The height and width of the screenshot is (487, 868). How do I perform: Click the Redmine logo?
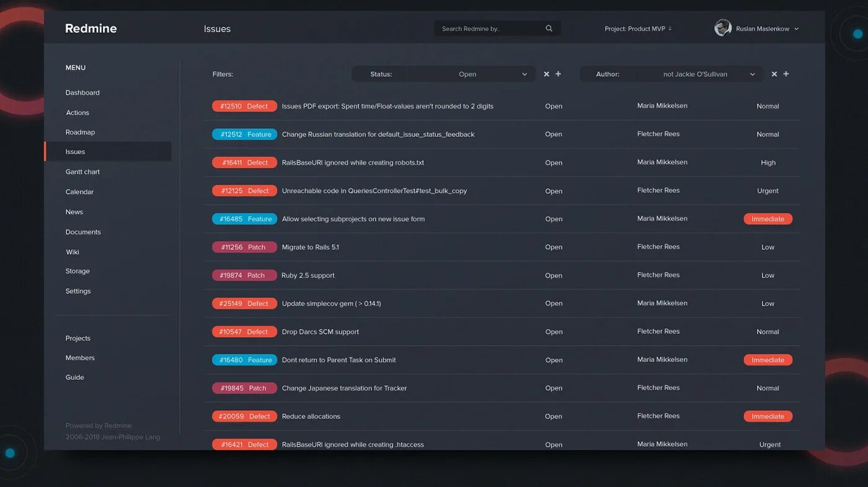pos(91,29)
